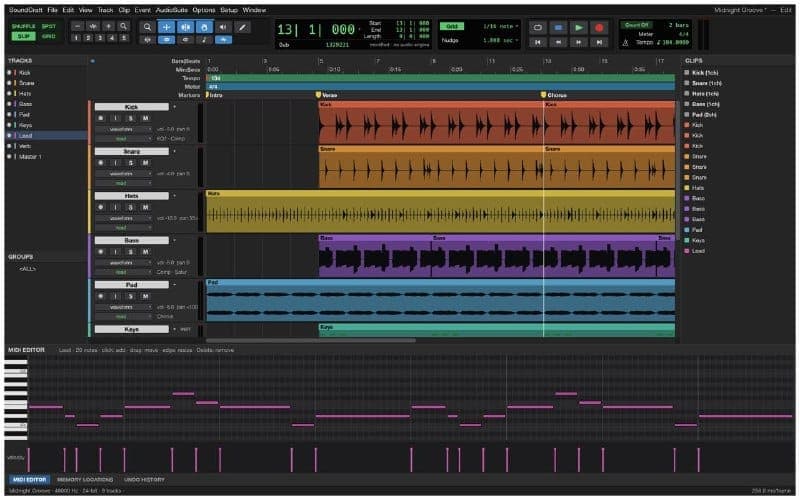Viewport: 800px width, 500px height.
Task: Click the red Record button
Action: click(599, 28)
